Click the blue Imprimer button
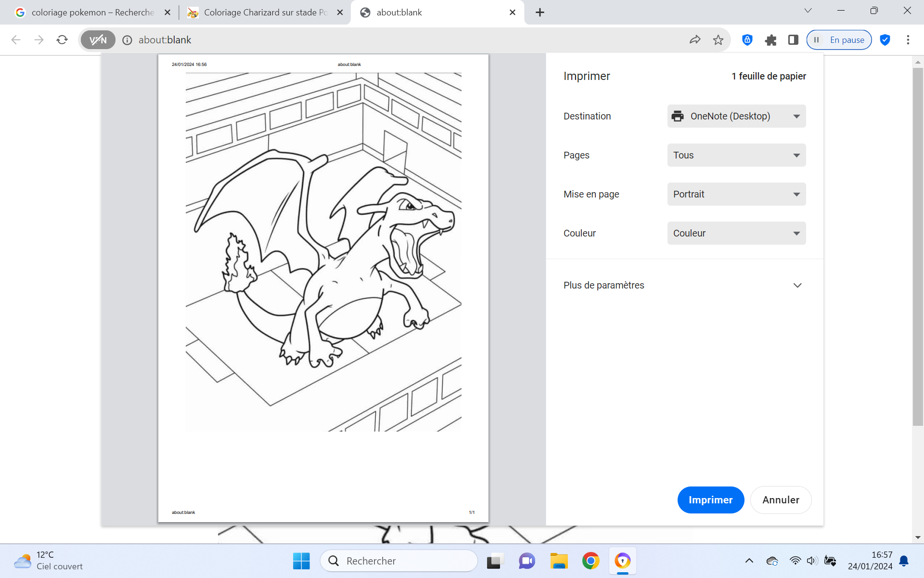This screenshot has height=578, width=924. click(710, 500)
